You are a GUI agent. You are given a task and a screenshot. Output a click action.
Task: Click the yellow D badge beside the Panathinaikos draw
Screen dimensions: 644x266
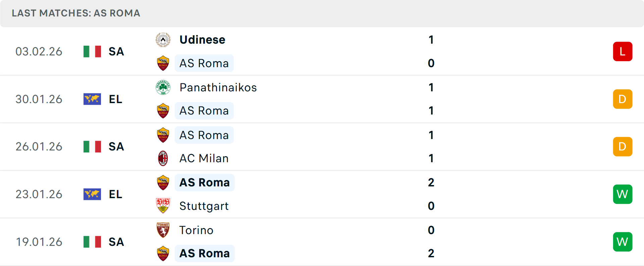pyautogui.click(x=623, y=99)
